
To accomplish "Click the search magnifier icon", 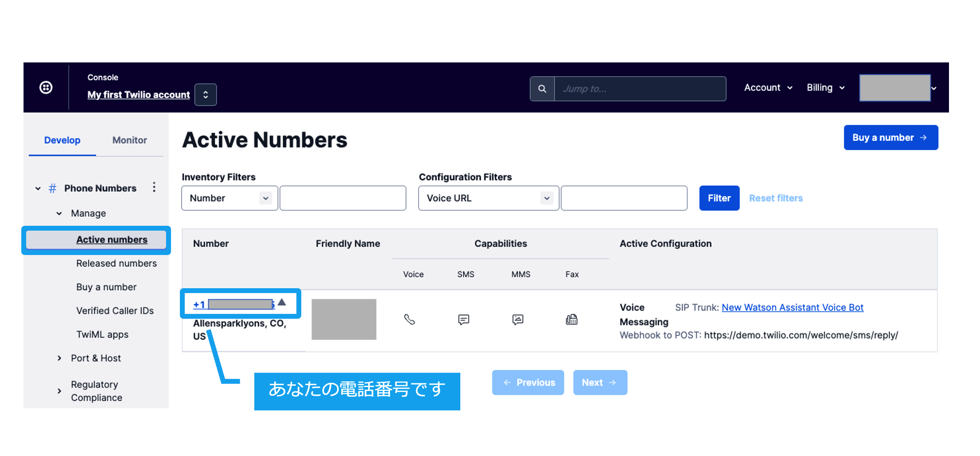I will click(x=542, y=89).
